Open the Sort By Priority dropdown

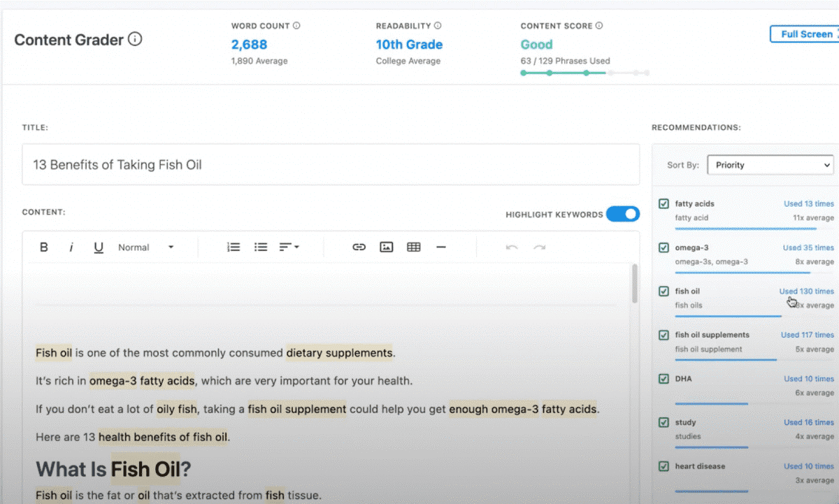[771, 165]
